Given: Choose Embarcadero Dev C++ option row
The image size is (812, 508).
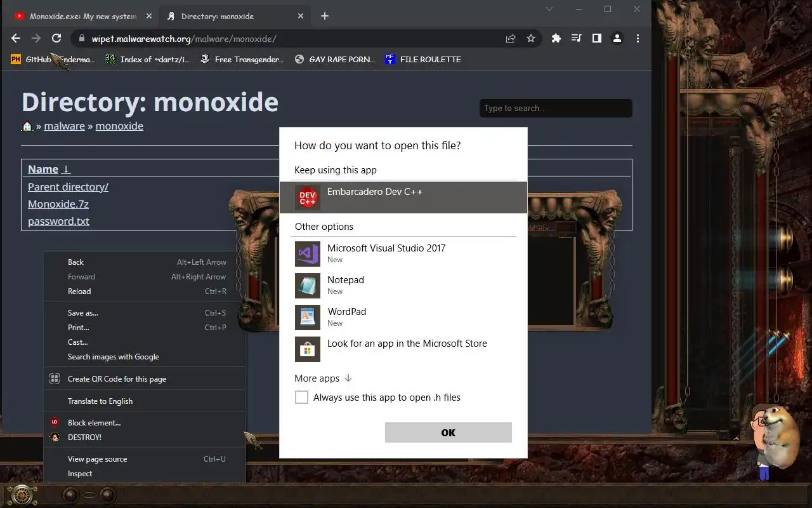Looking at the screenshot, I should (403, 197).
